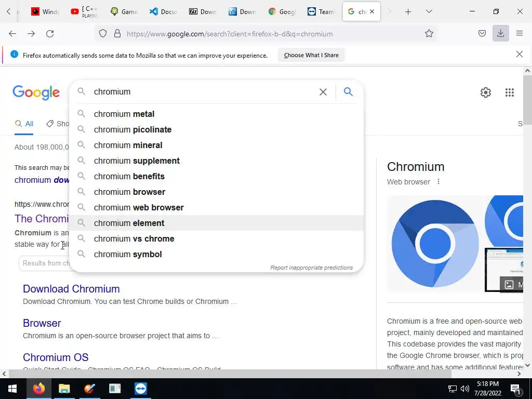This screenshot has height=399, width=532.
Task: Switch to the TeamViewer browser tab
Action: (321, 11)
